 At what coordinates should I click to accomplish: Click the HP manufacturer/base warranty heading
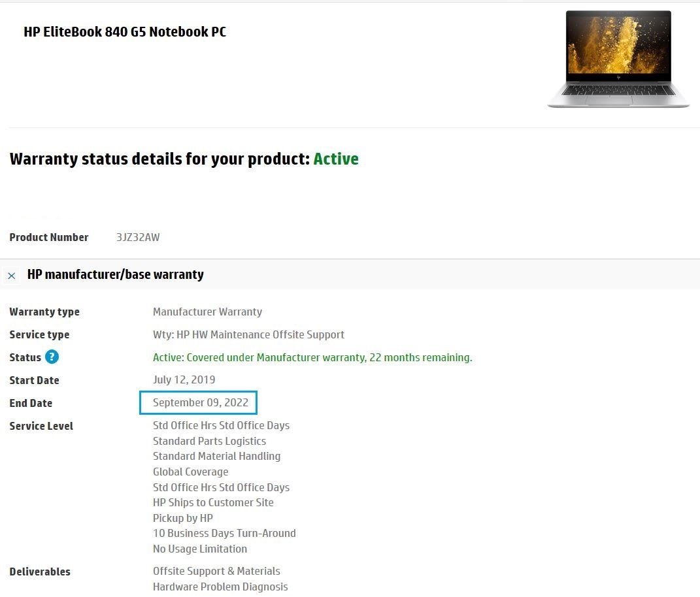116,274
